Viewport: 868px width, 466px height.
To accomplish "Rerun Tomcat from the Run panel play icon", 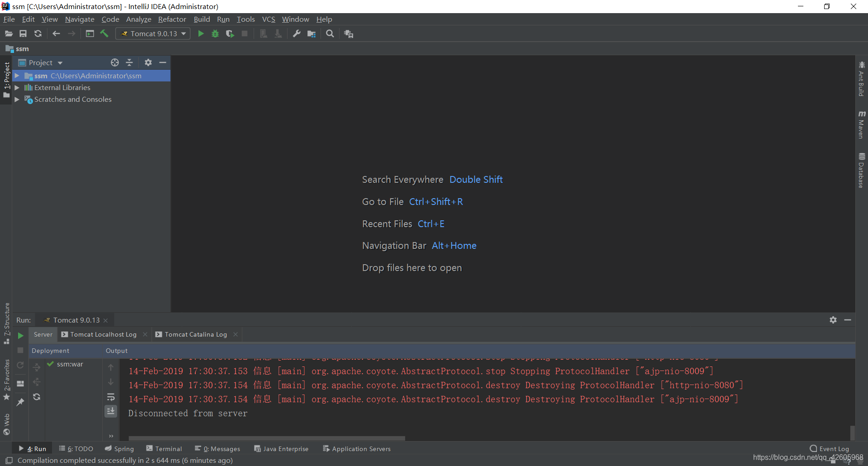I will (x=20, y=336).
